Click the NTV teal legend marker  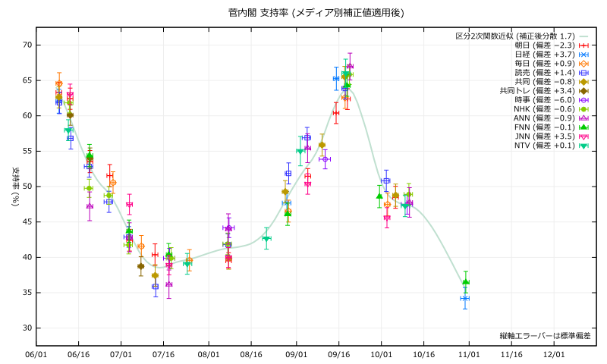584,146
